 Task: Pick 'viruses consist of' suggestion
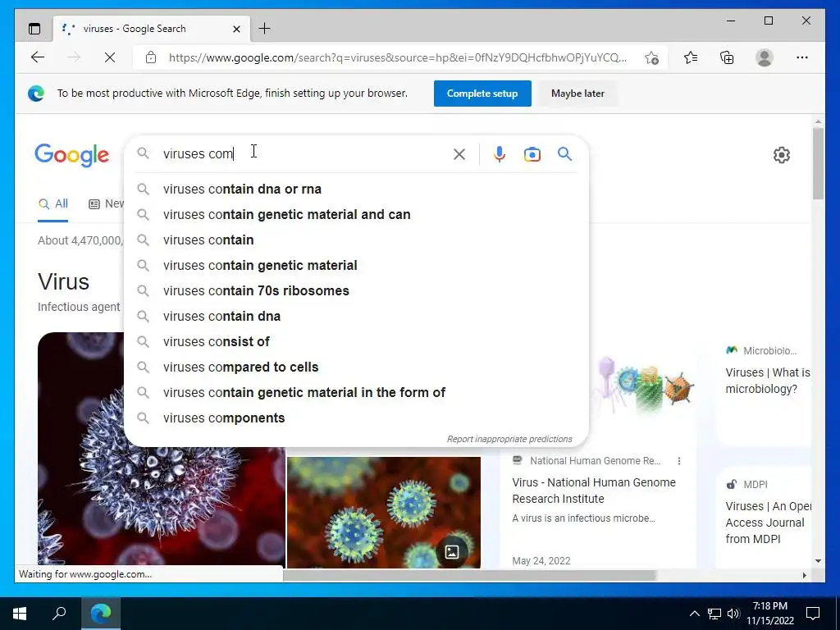(x=356, y=342)
